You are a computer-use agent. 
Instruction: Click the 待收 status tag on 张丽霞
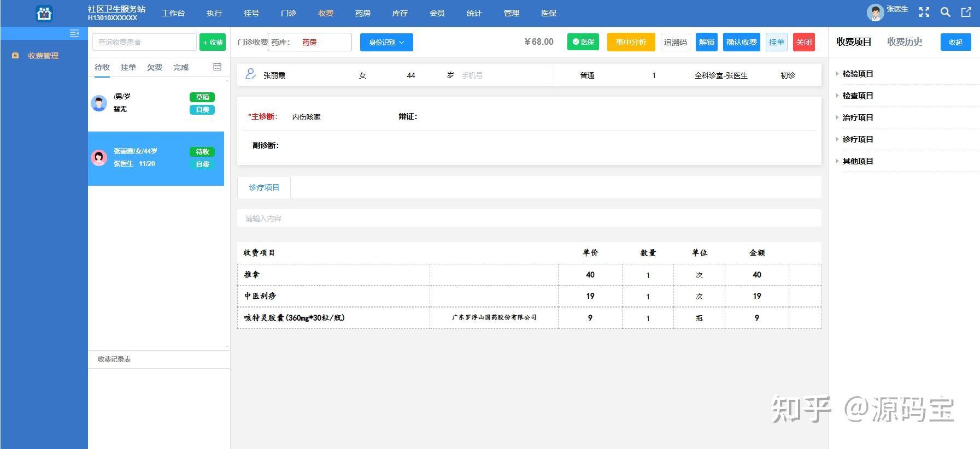[x=202, y=152]
